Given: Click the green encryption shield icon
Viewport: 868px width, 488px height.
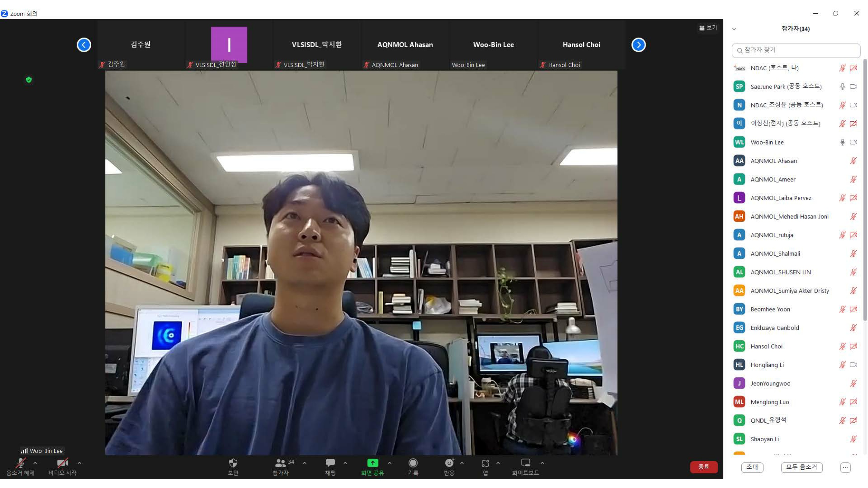Looking at the screenshot, I should coord(29,80).
